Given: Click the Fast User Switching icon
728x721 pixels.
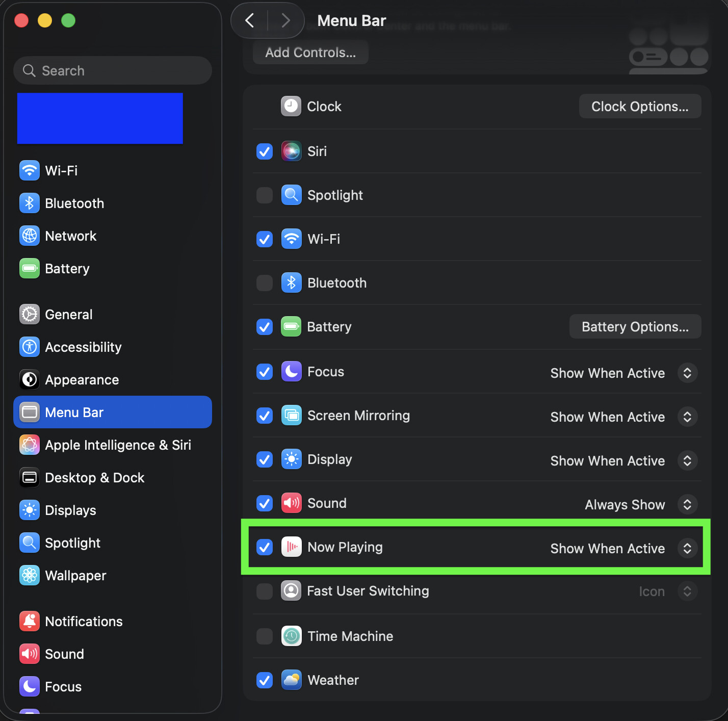Looking at the screenshot, I should pyautogui.click(x=291, y=590).
